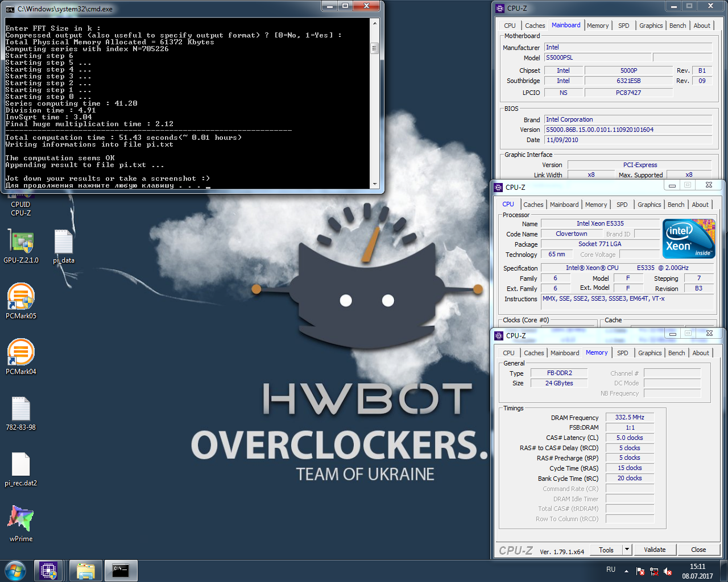Click the cmd.exe title bar icon
728x582 pixels.
[10, 9]
